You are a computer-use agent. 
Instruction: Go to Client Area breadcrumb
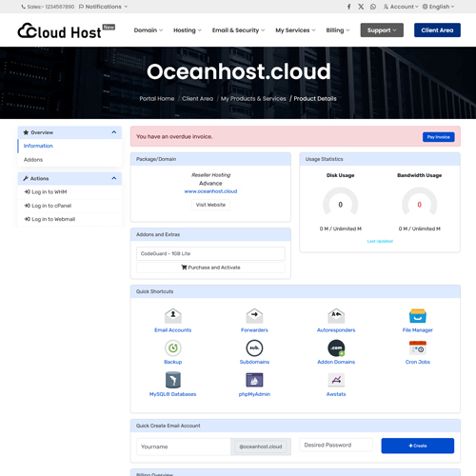pyautogui.click(x=197, y=99)
